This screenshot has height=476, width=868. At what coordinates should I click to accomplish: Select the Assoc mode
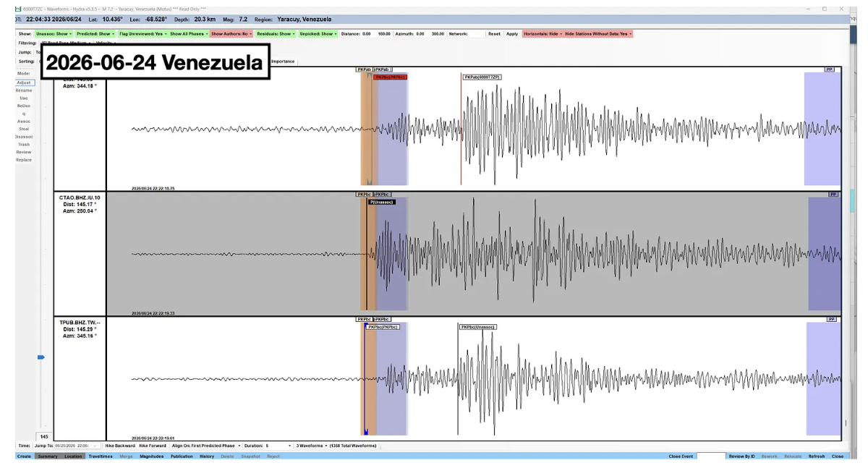24,122
